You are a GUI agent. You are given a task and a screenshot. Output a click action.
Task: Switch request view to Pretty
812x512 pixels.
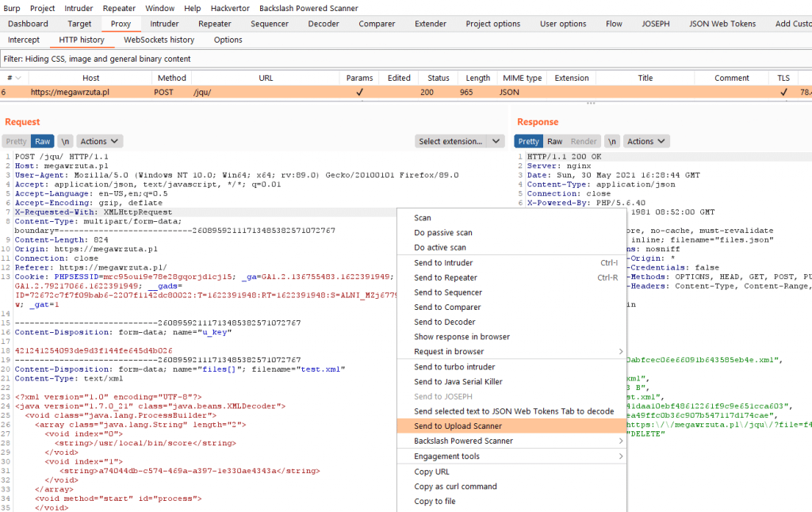(16, 141)
